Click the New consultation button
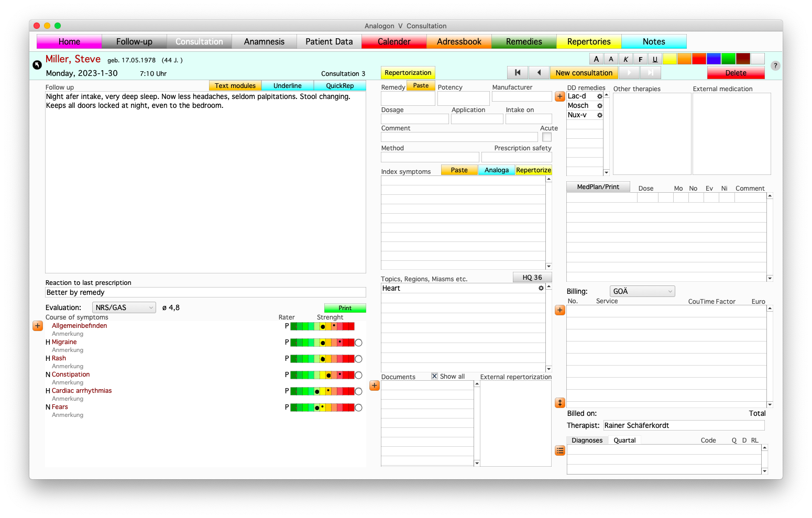 coord(584,73)
